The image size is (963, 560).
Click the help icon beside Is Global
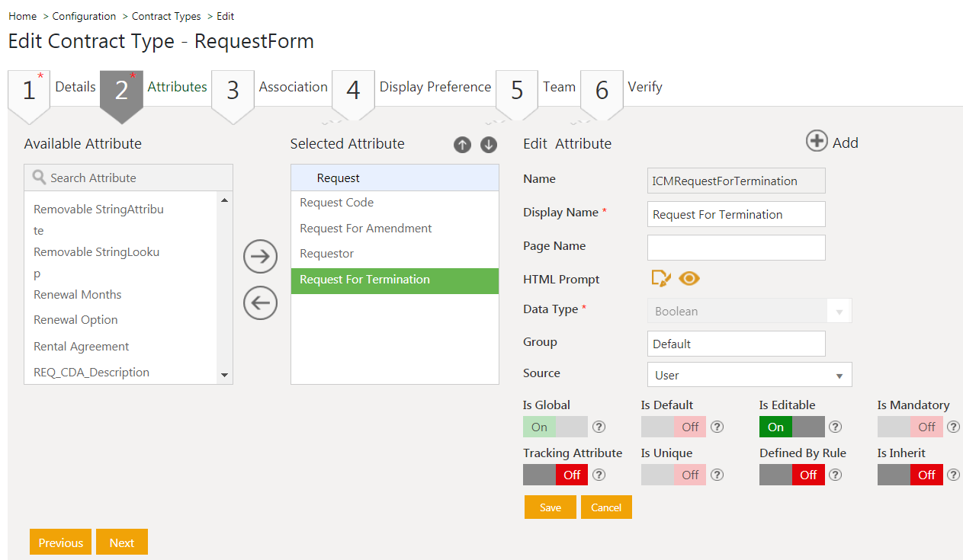coord(599,427)
